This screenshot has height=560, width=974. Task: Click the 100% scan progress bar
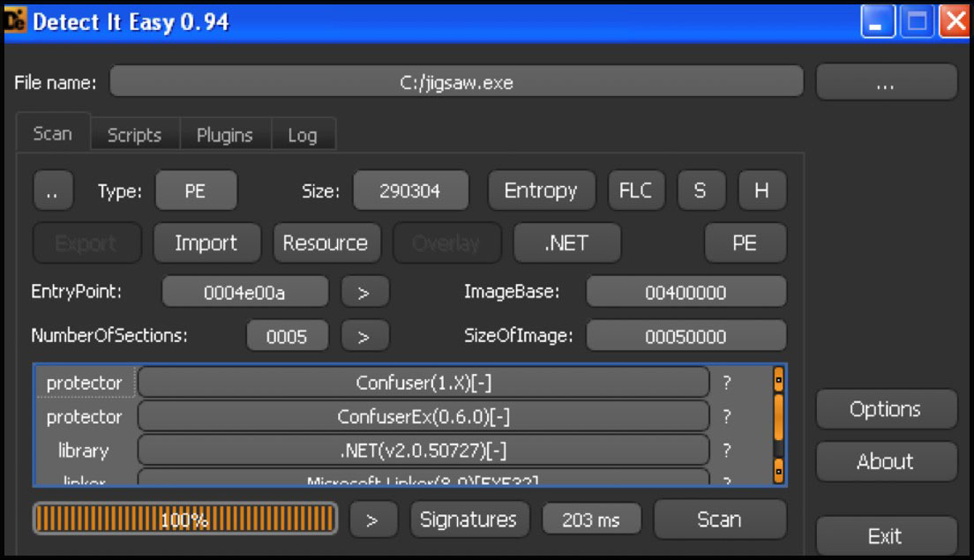(x=185, y=519)
